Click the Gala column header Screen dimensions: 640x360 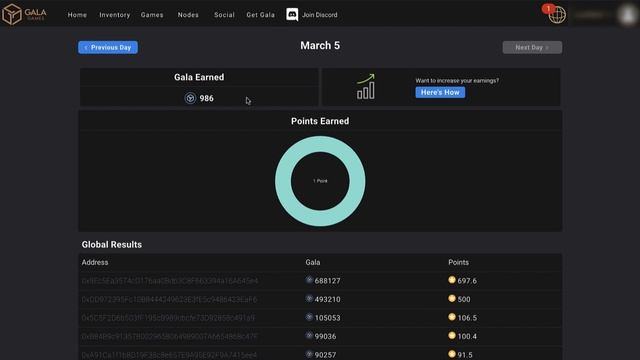tap(313, 262)
